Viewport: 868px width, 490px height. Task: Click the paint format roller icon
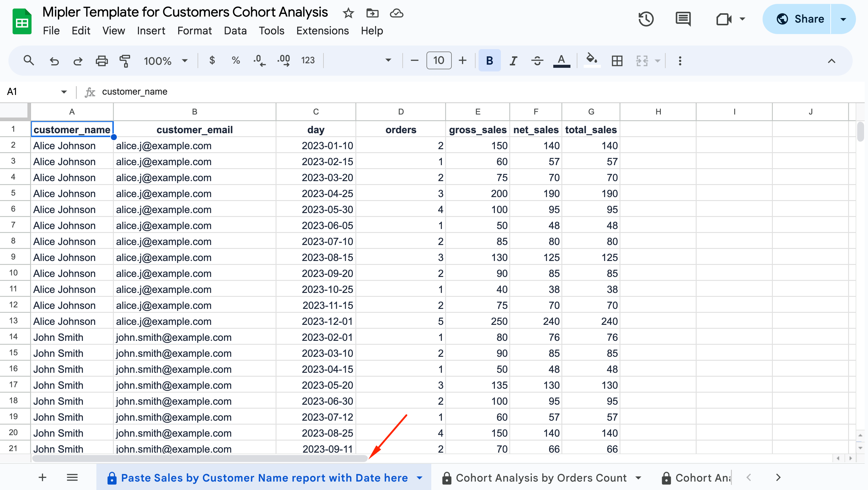125,61
